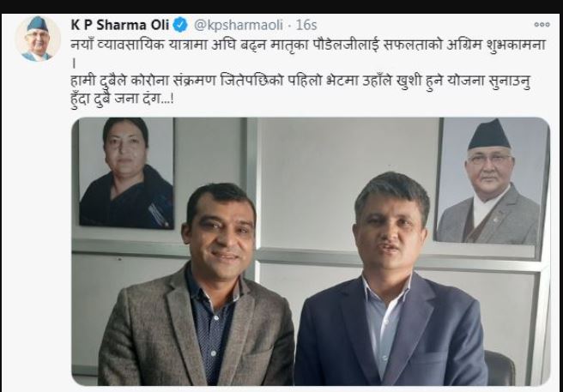The height and width of the screenshot is (392, 563).
Task: Click the black chair behind the men
Action: coord(499,368)
